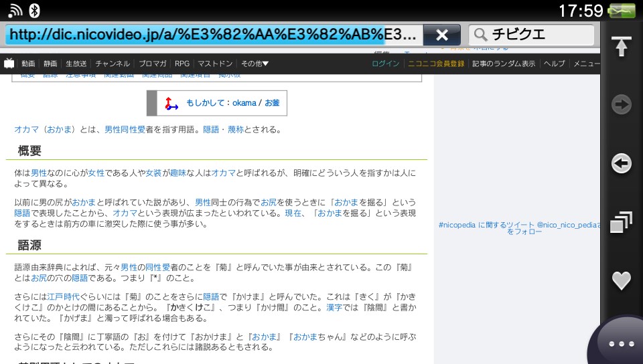
Task: Select the 動画 menu item
Action: click(x=28, y=64)
